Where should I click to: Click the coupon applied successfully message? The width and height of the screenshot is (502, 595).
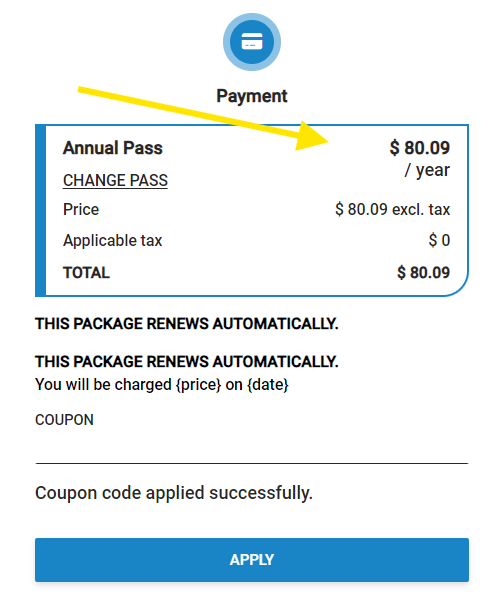pos(174,493)
